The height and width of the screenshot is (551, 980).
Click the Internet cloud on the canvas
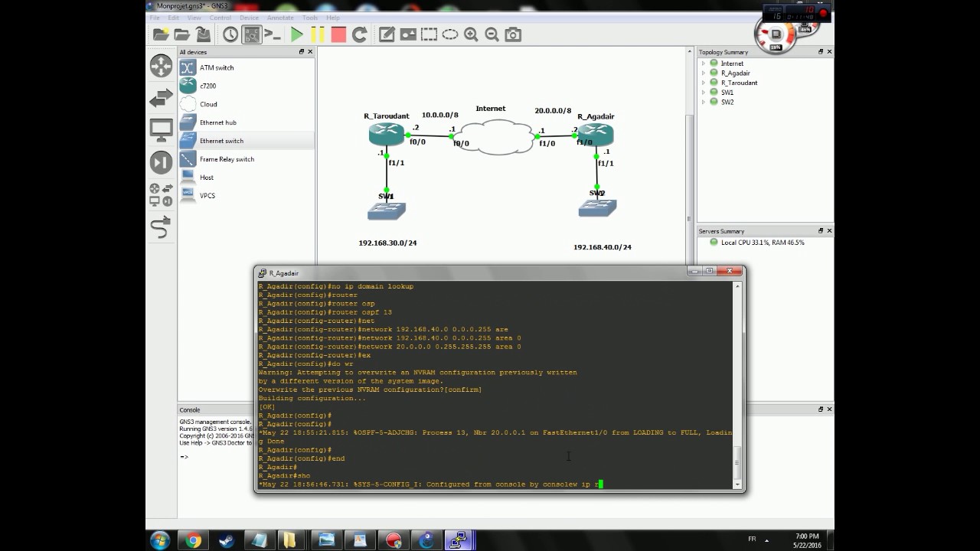click(x=496, y=136)
